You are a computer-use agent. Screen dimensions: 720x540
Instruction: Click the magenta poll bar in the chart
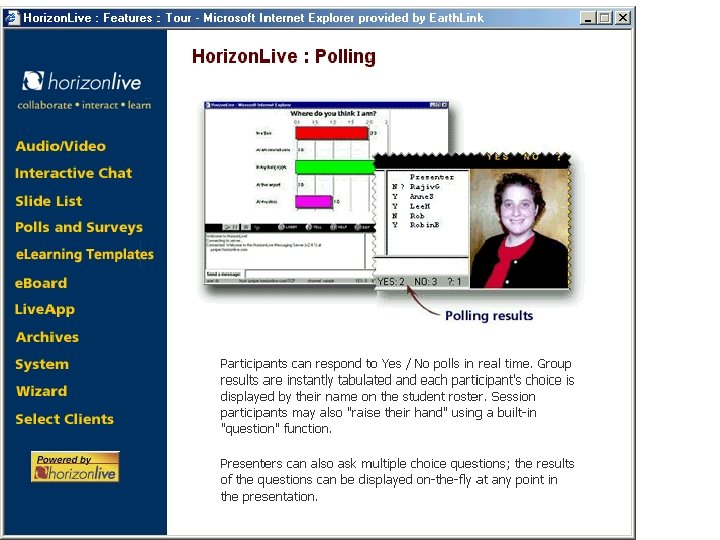tap(314, 202)
